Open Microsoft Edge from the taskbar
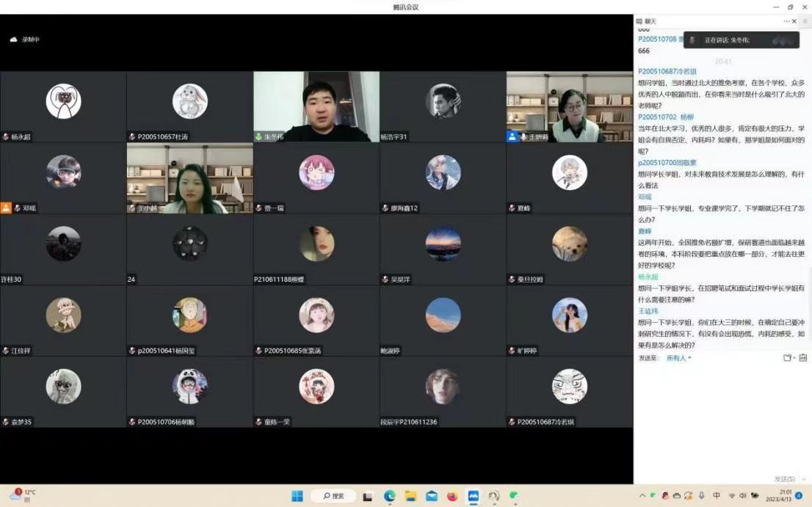 coord(390,496)
